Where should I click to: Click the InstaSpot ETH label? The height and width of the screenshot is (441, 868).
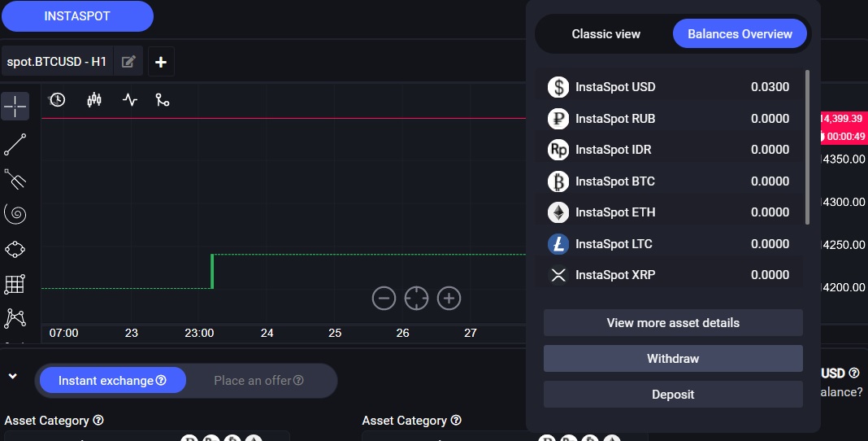(x=615, y=212)
